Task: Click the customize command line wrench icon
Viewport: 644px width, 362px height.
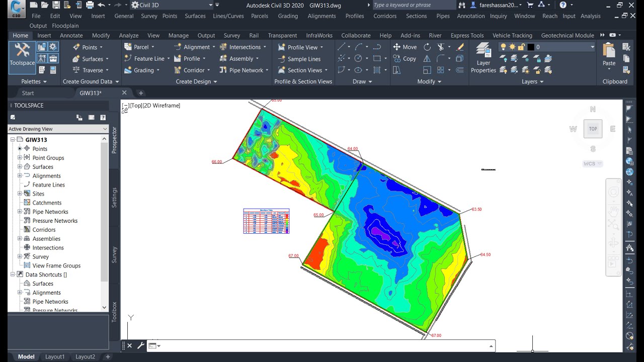Action: [141, 345]
